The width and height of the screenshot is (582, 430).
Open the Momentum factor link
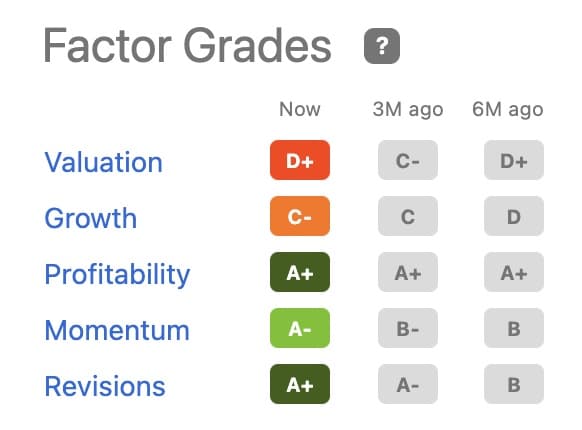117,330
